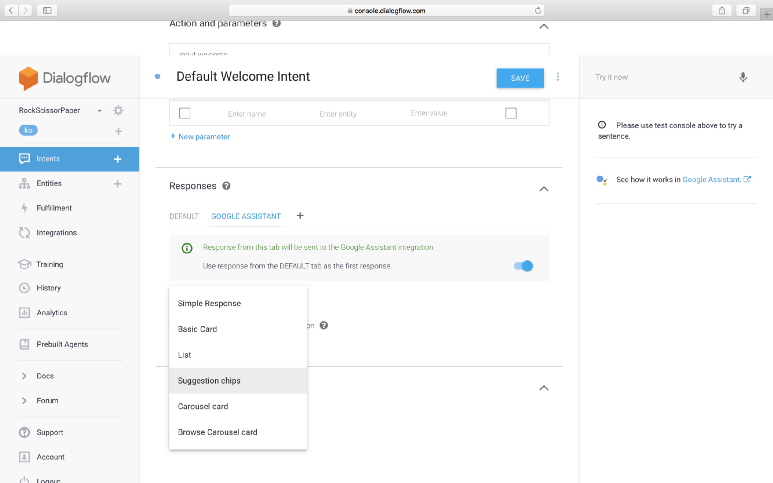
Task: Open agent settings gear icon
Action: coord(118,110)
